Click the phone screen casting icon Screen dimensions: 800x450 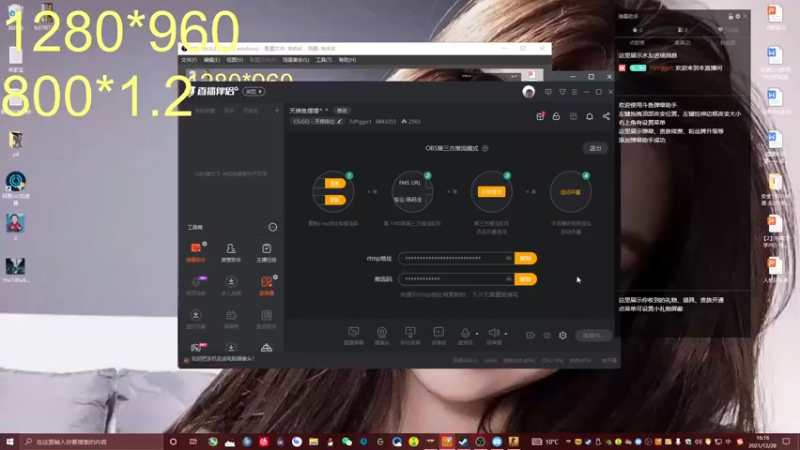(410, 335)
